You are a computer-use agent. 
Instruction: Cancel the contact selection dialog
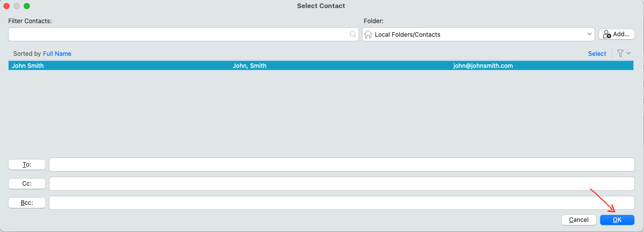(x=579, y=220)
